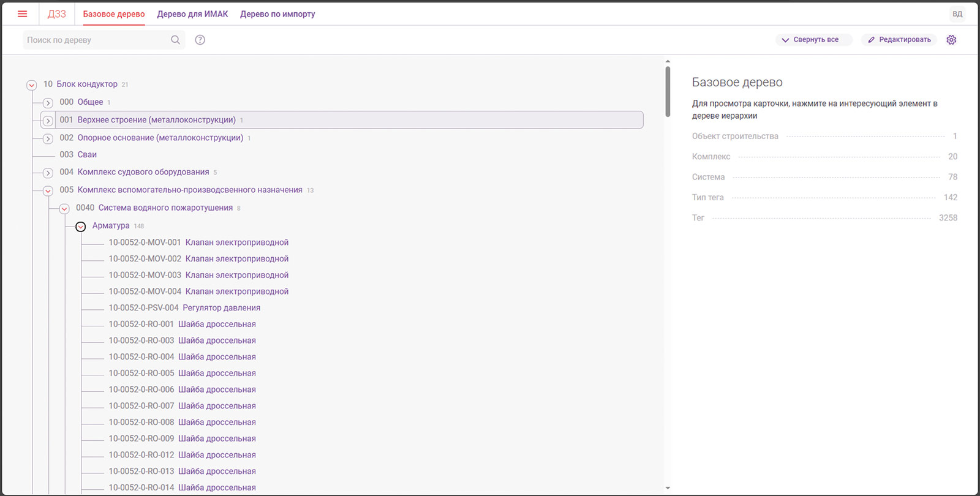This screenshot has height=496, width=980.
Task: Open tag 10-0052-0-MOV-002 Клапан электроприводной
Action: pyautogui.click(x=198, y=259)
